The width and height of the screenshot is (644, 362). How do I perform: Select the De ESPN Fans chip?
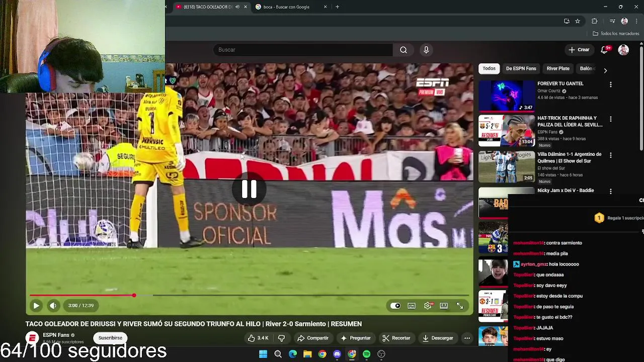(521, 68)
